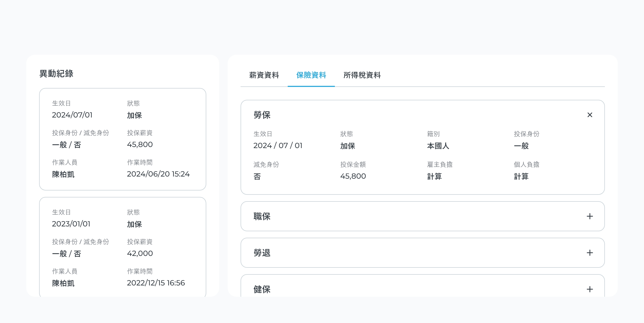This screenshot has height=323, width=644.
Task: Open the 2024/07/01 change record card
Action: [123, 139]
